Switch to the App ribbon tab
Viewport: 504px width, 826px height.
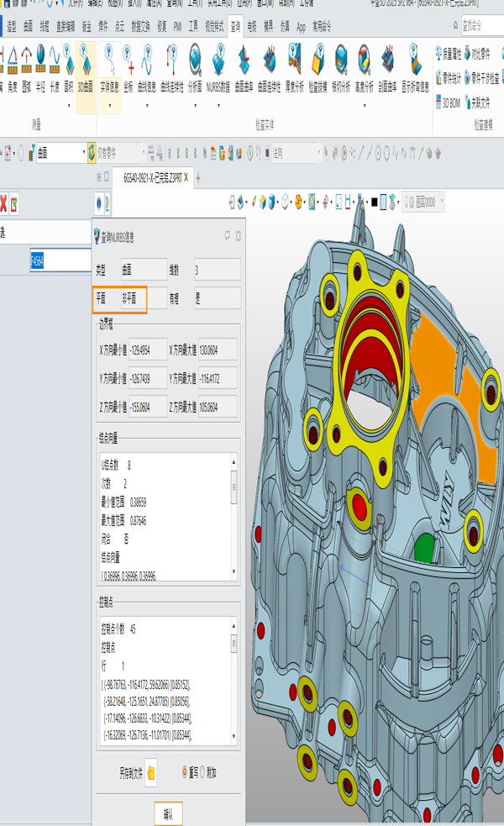[301, 26]
